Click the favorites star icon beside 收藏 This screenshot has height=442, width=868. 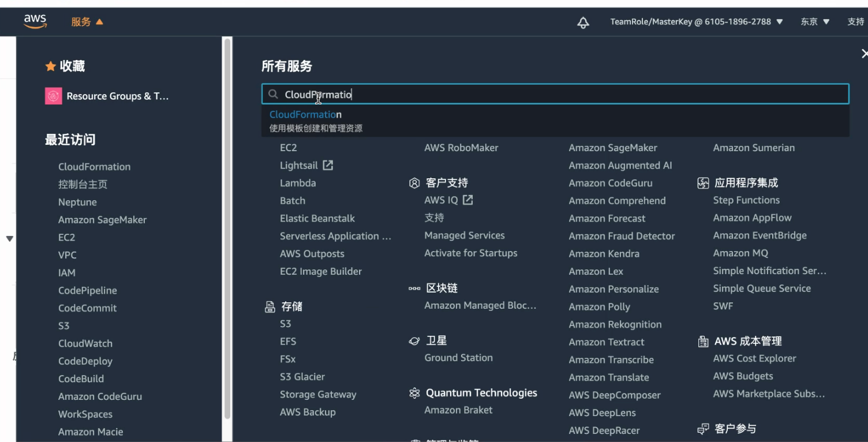click(x=50, y=66)
